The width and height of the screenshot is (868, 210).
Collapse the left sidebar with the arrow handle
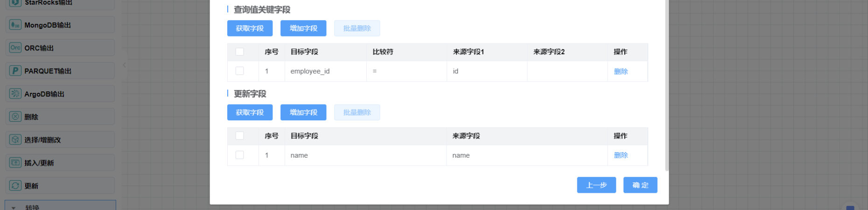(x=124, y=65)
